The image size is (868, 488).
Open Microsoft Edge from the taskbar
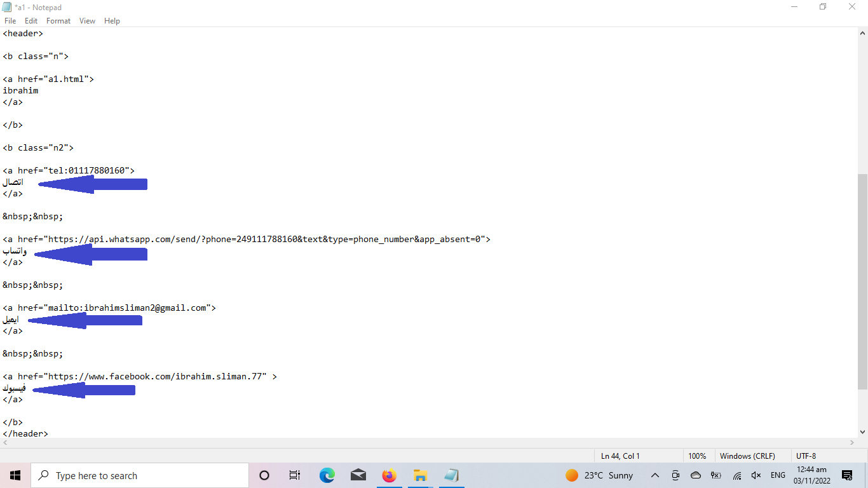327,475
